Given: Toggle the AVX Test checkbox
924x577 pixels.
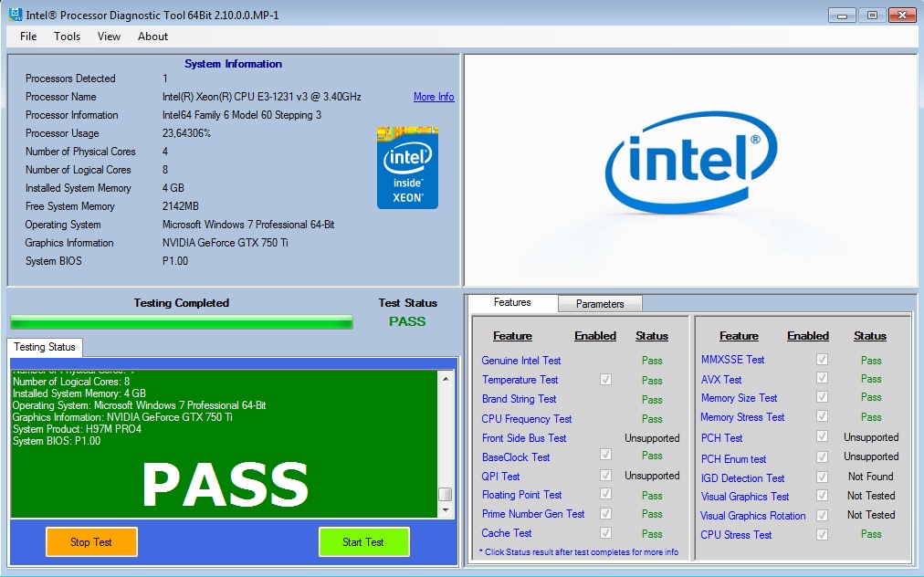Looking at the screenshot, I should pos(822,378).
